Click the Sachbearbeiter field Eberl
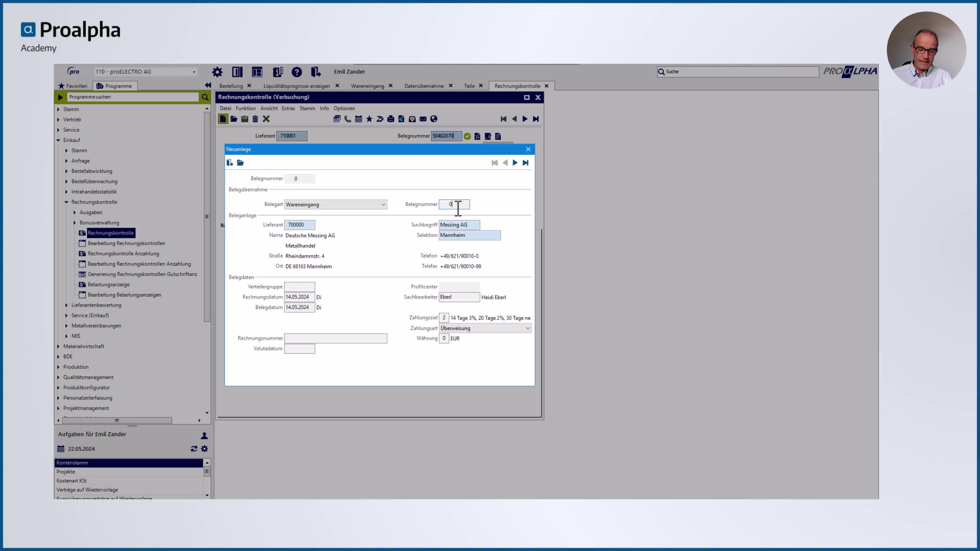 [459, 297]
